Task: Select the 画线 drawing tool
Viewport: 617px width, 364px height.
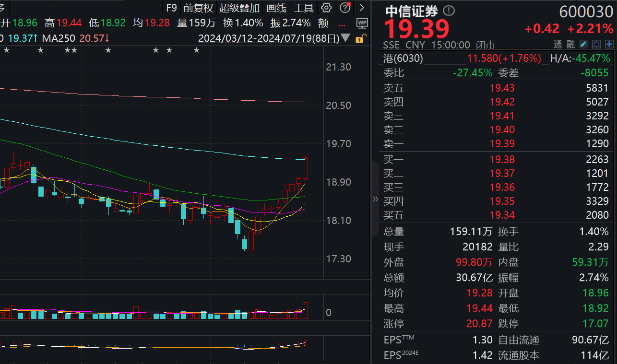Action: [276, 8]
